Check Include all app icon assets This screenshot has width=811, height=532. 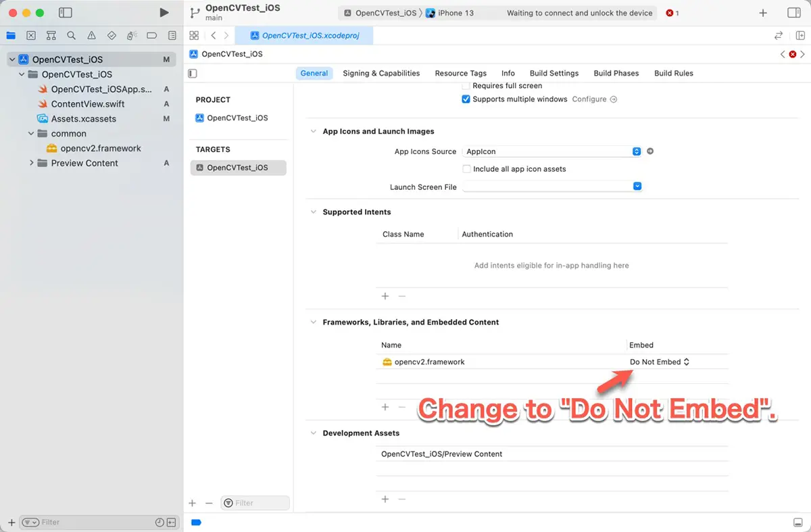click(466, 169)
